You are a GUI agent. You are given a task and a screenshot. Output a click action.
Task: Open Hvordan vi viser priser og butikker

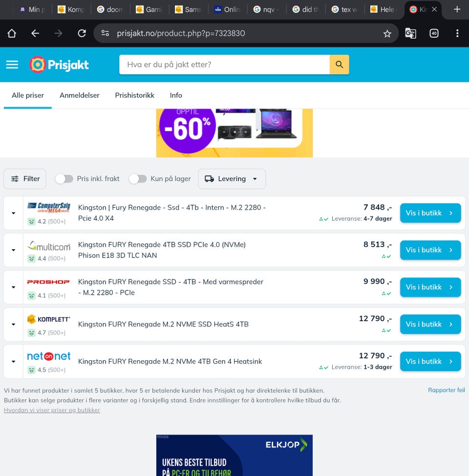point(52,410)
